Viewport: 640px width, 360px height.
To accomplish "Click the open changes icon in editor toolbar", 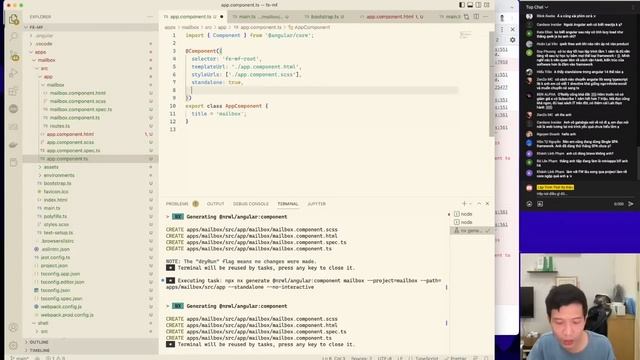I will [467, 17].
